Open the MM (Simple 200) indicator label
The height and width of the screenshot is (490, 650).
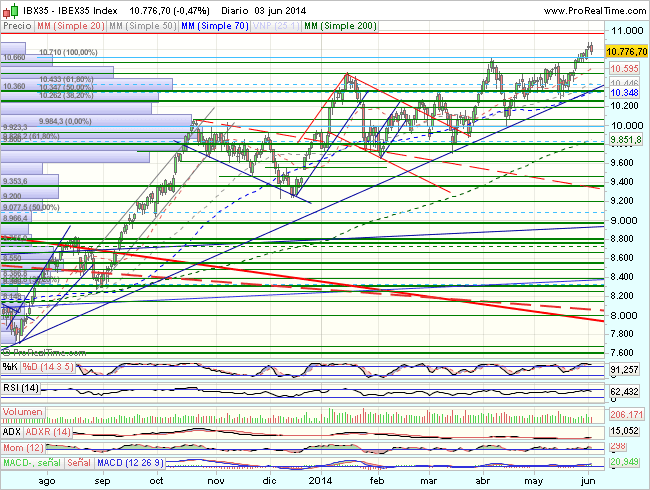(x=340, y=26)
